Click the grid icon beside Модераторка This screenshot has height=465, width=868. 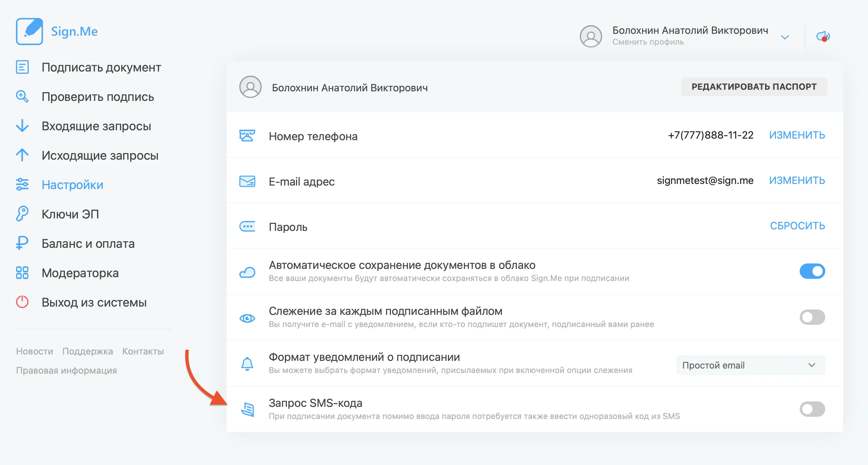tap(22, 272)
